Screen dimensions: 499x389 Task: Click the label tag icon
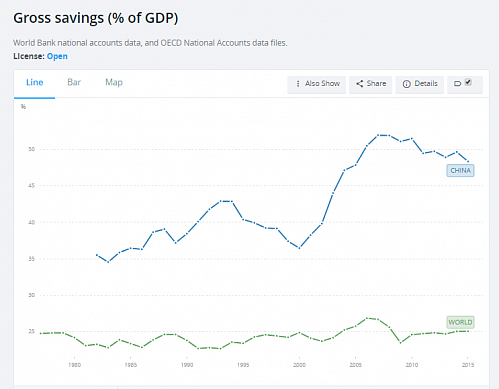[x=457, y=84]
